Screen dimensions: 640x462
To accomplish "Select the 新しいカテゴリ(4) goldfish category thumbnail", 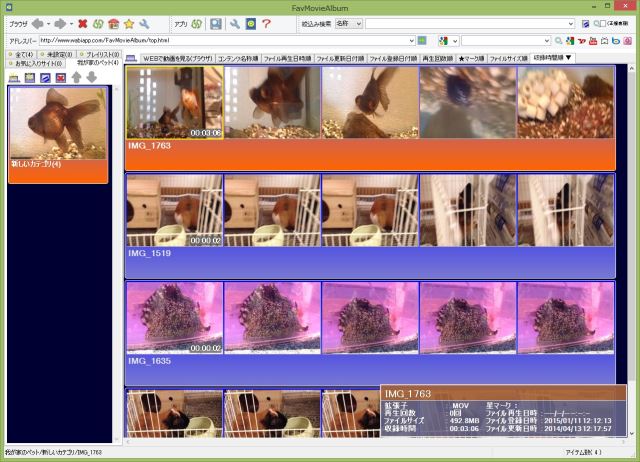I will 58,135.
